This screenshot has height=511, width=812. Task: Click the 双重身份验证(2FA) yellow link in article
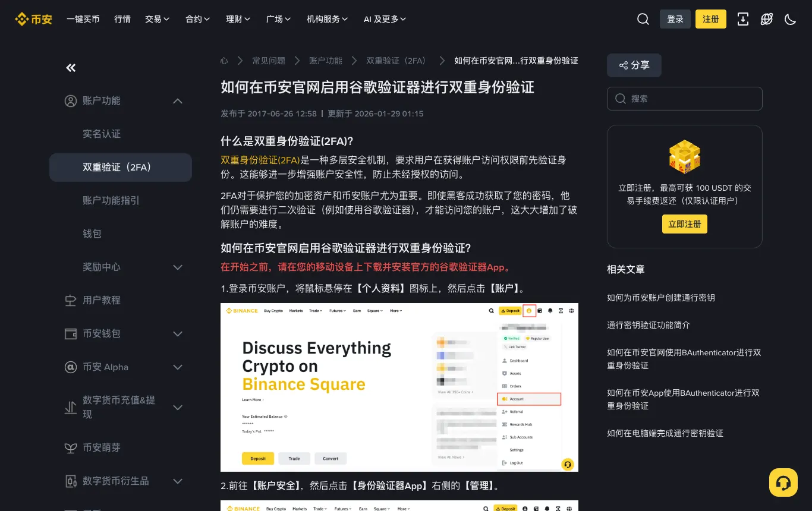pos(260,160)
